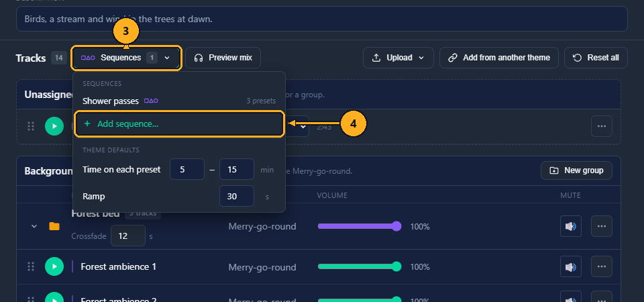The height and width of the screenshot is (302, 644).
Task: Open unassigned track more options menu
Action: pyautogui.click(x=602, y=126)
